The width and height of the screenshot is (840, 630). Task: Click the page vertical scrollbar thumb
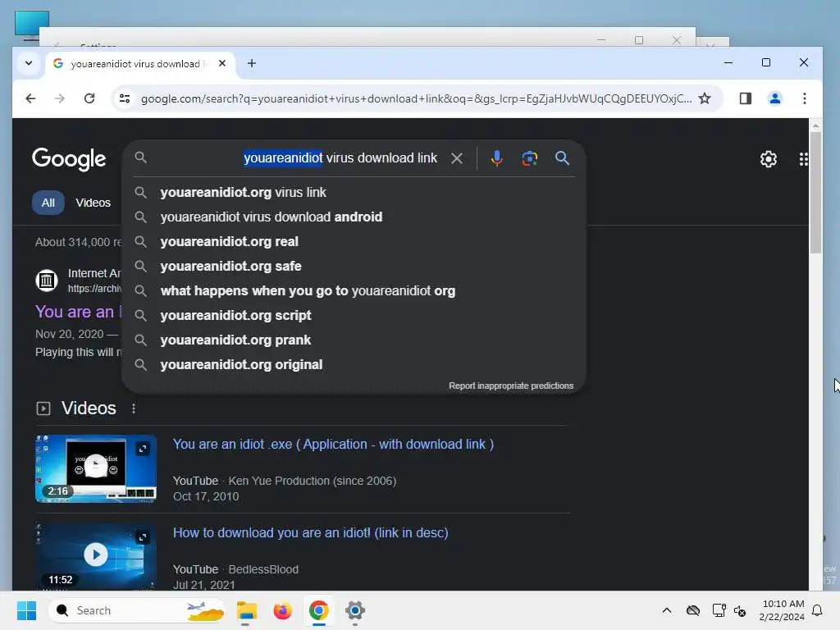(815, 193)
